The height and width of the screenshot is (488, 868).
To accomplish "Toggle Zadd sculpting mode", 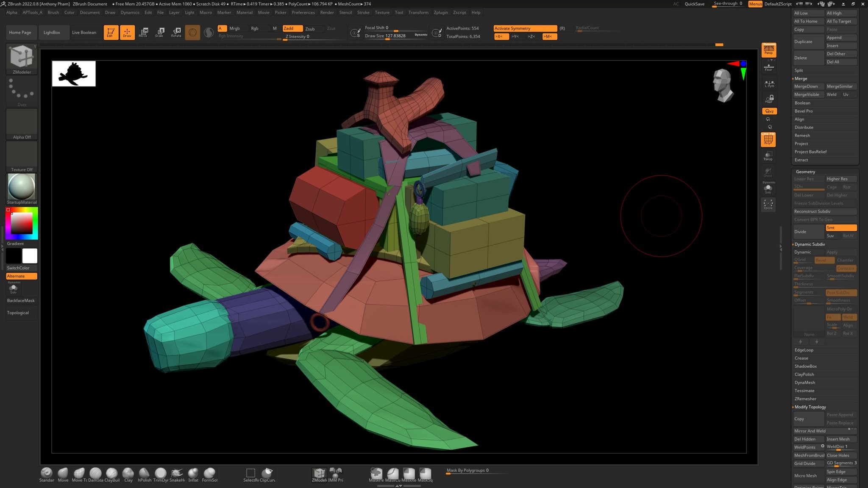I will coord(292,28).
